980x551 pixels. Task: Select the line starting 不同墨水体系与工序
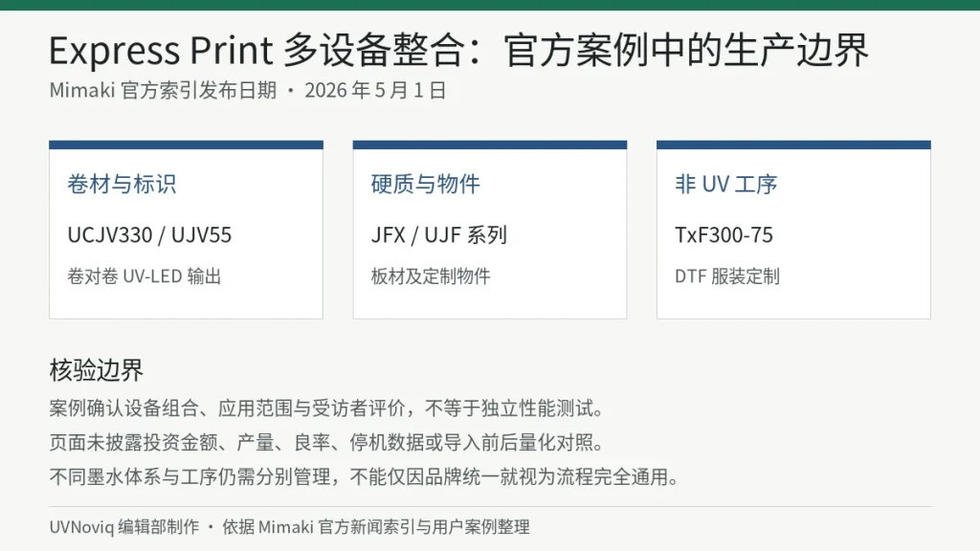click(365, 477)
